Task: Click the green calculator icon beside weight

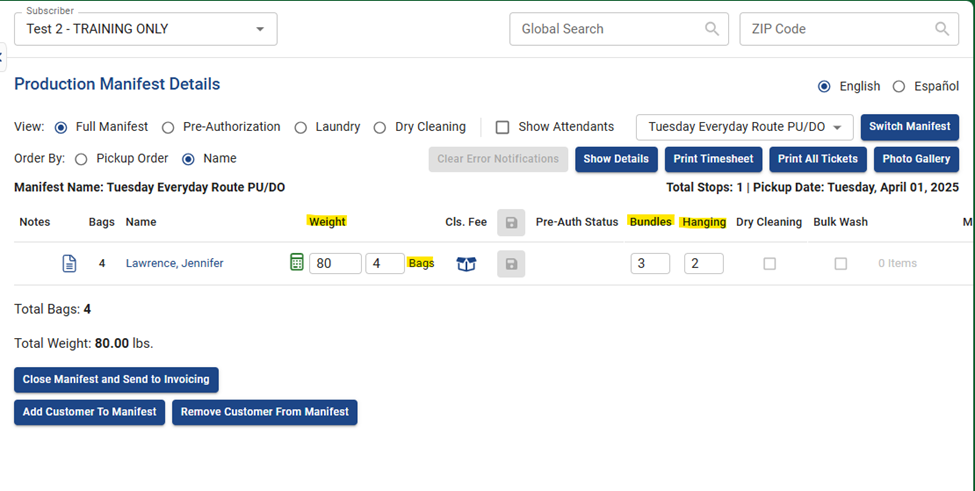Action: pyautogui.click(x=296, y=263)
